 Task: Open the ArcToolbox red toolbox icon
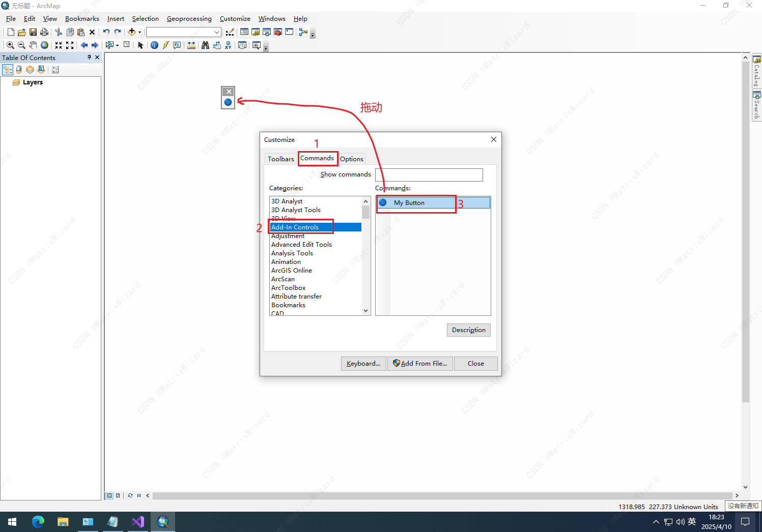tap(278, 32)
